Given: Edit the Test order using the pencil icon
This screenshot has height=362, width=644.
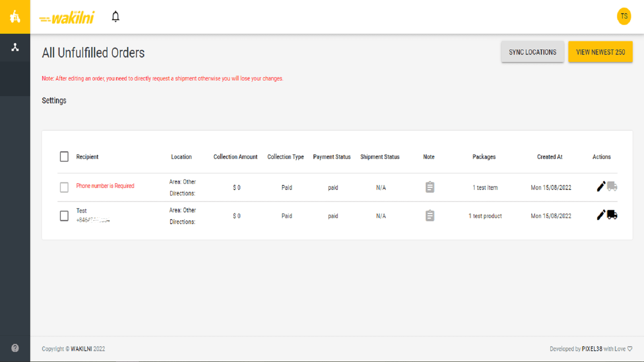Looking at the screenshot, I should pos(601,214).
